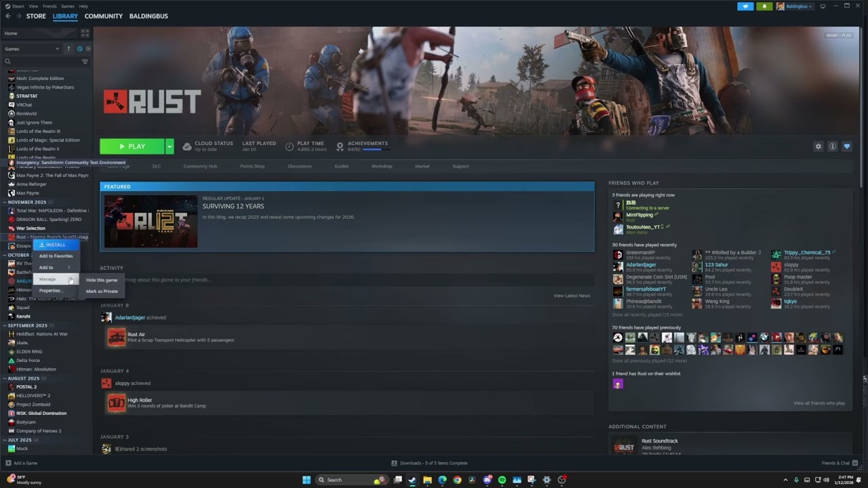The height and width of the screenshot is (488, 868).
Task: Open the Rust game info icon
Action: click(x=833, y=146)
